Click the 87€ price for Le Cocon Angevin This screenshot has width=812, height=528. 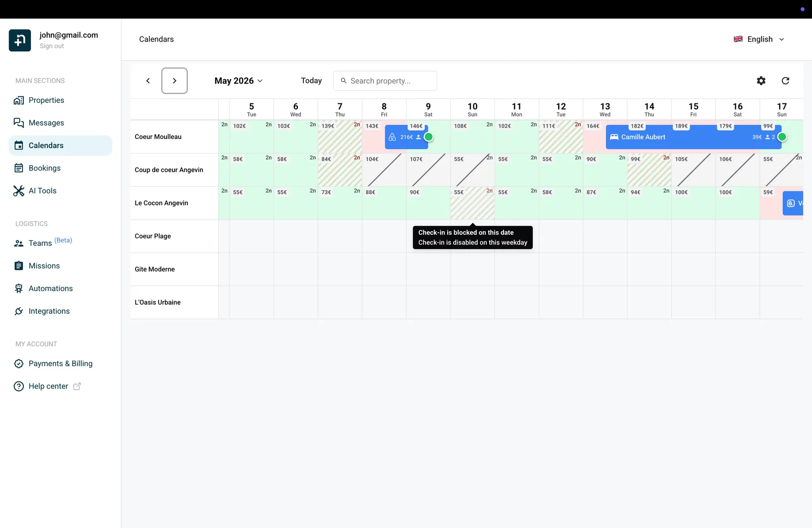[591, 192]
